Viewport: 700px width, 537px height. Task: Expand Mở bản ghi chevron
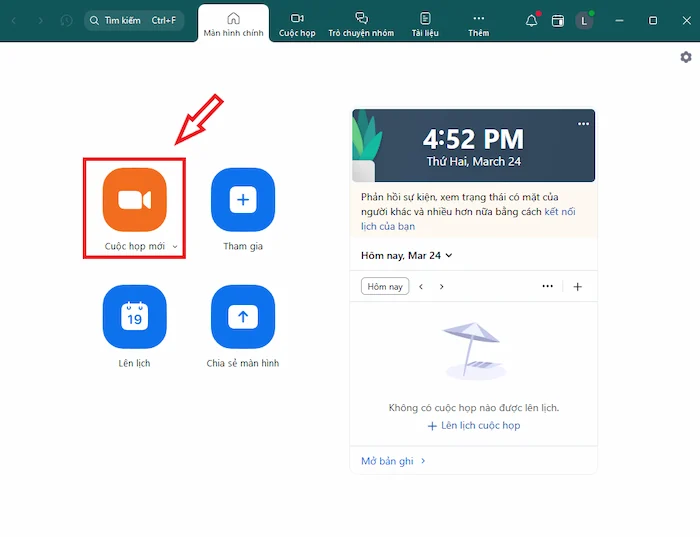tap(423, 461)
